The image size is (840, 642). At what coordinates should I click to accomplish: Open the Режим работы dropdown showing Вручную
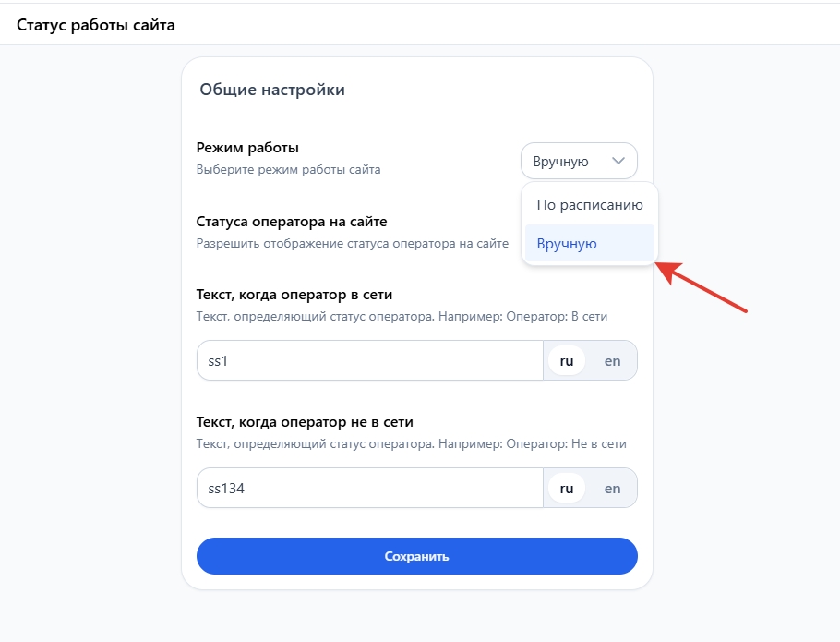click(x=579, y=161)
